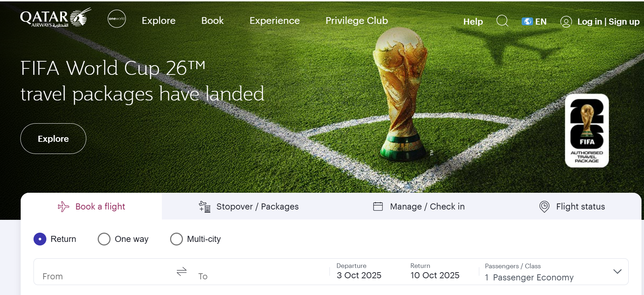Click the globe language icon
Image resolution: width=644 pixels, height=295 pixels.
pos(527,22)
